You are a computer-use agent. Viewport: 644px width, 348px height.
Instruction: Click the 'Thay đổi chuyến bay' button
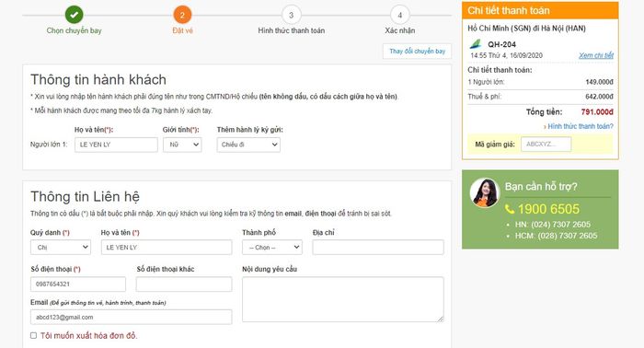point(417,52)
